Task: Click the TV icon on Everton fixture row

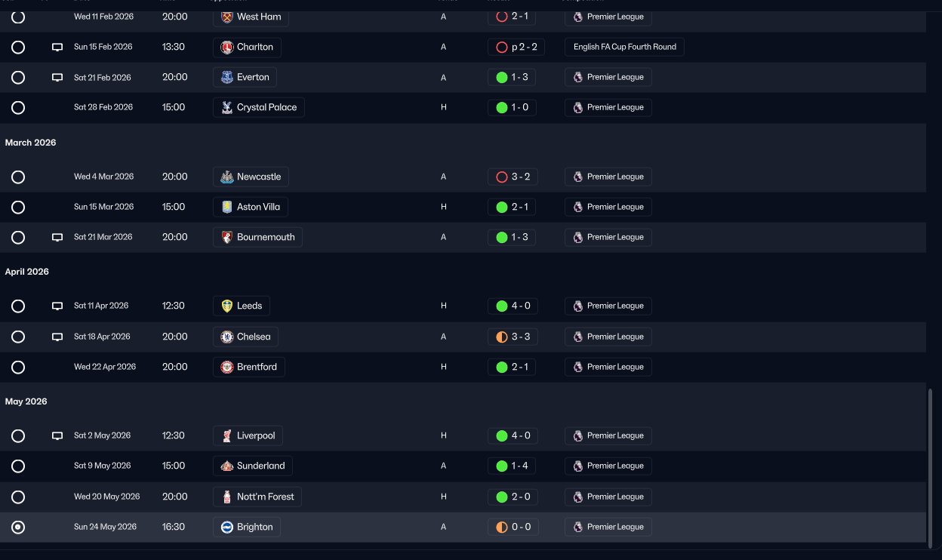Action: pos(57,77)
